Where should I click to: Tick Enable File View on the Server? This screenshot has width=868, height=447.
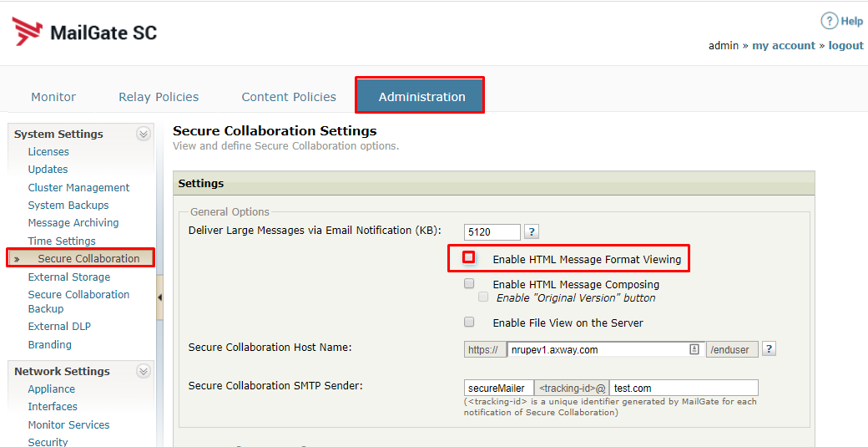click(469, 322)
